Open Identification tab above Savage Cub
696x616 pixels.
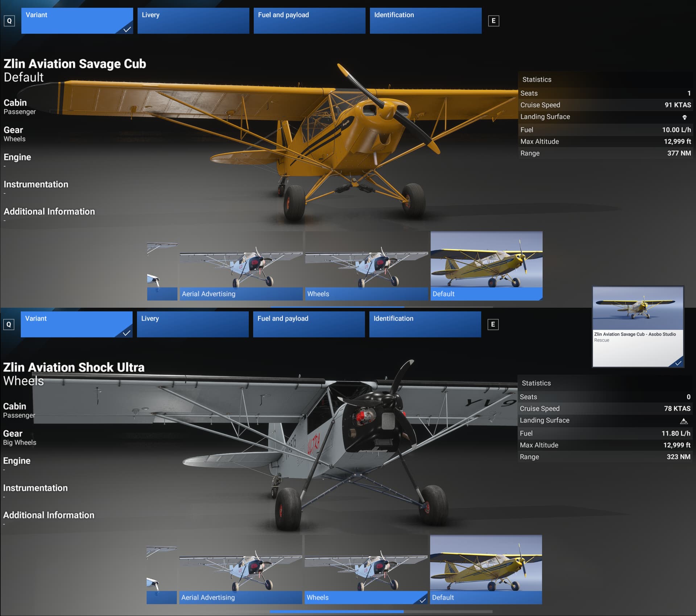(426, 21)
